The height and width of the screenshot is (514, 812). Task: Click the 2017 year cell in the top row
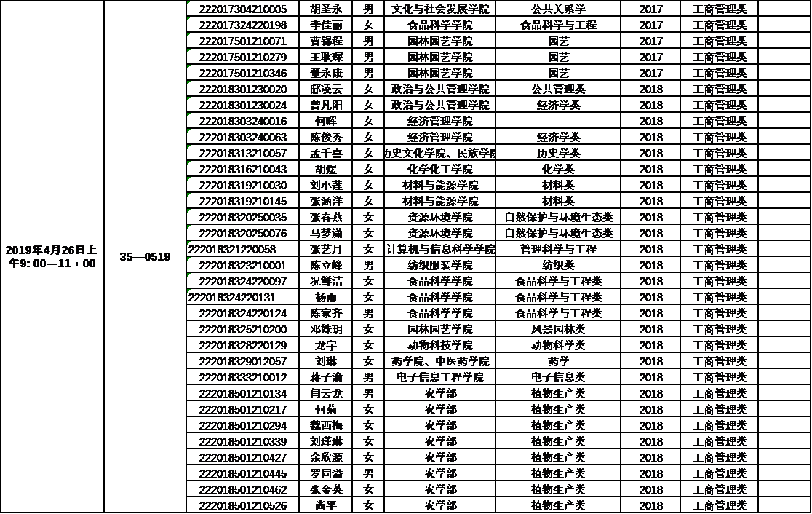point(651,9)
